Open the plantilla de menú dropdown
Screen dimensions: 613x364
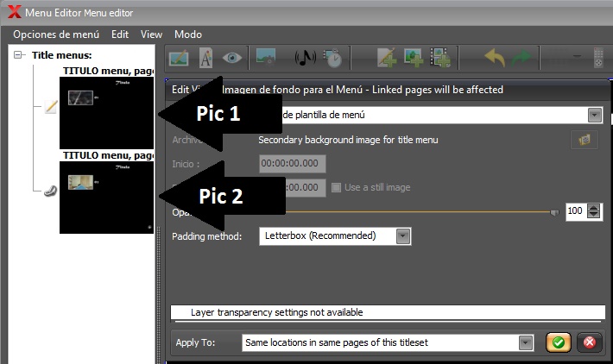pos(595,116)
